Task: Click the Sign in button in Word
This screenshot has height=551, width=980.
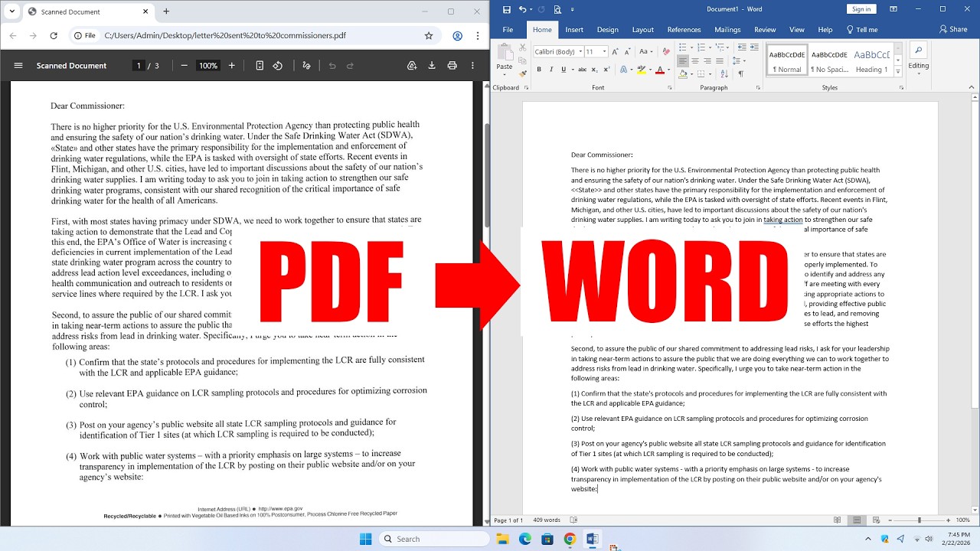Action: (x=861, y=9)
